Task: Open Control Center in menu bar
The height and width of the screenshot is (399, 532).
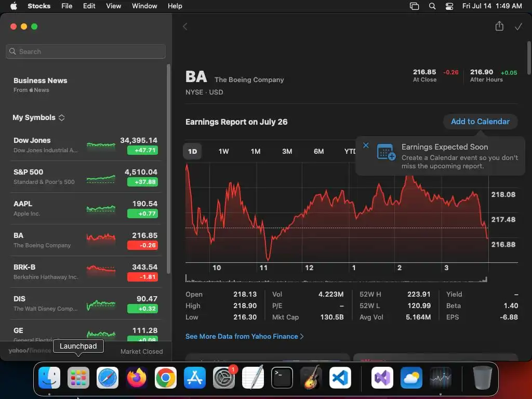Action: pos(449,6)
